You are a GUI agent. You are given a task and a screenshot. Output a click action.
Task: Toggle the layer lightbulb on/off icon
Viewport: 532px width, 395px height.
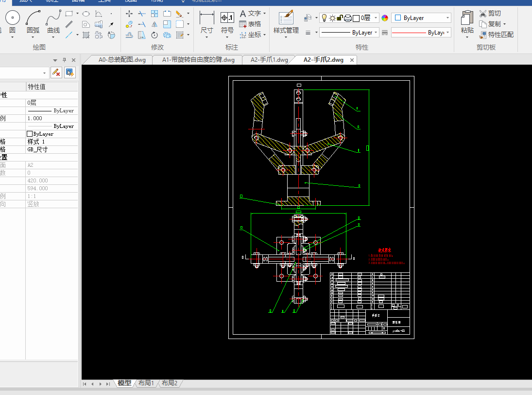324,18
